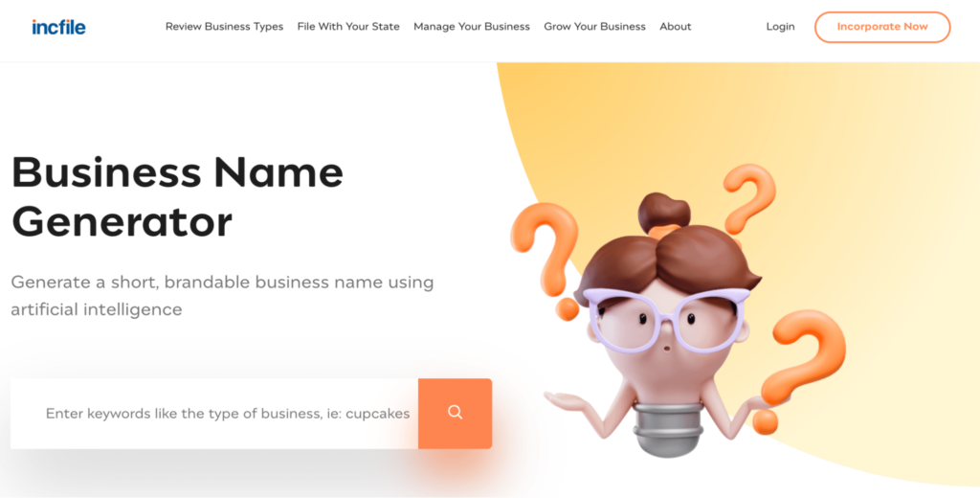
Task: Open the Manage Your Business menu
Action: pyautogui.click(x=472, y=27)
